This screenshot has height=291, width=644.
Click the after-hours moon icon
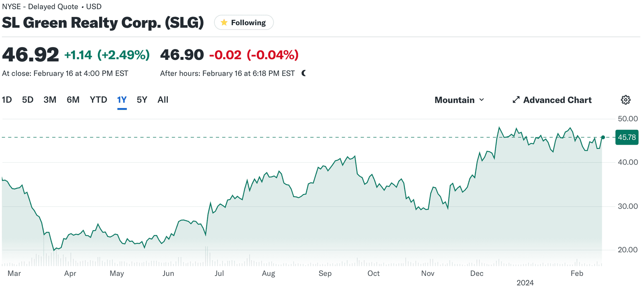(304, 73)
